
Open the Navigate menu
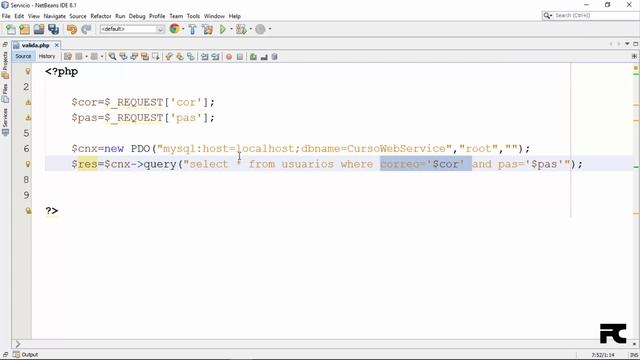(x=55, y=16)
